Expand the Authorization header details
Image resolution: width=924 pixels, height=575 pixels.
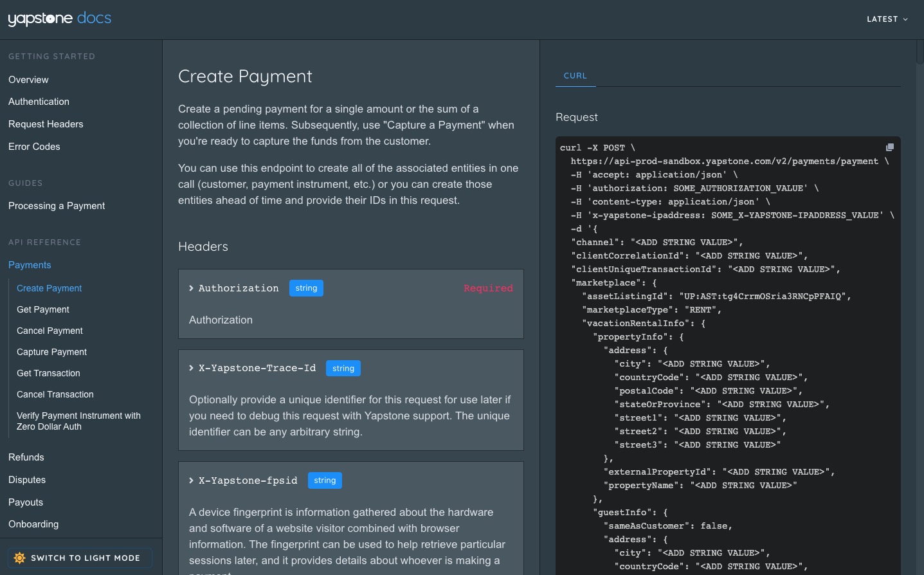click(192, 288)
